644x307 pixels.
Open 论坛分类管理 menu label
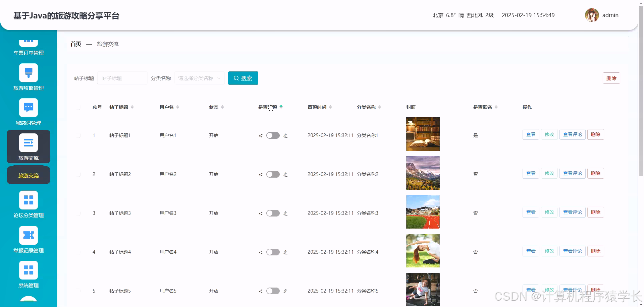point(29,215)
